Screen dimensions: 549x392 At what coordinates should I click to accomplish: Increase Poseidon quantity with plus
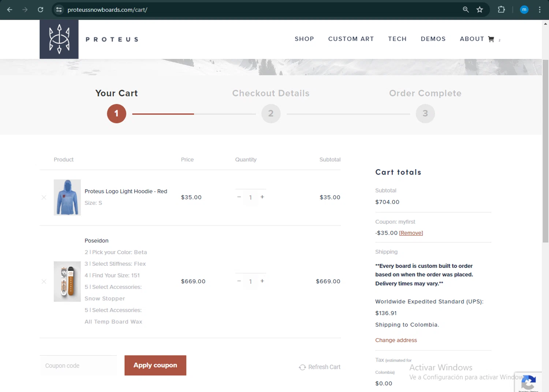(x=262, y=281)
